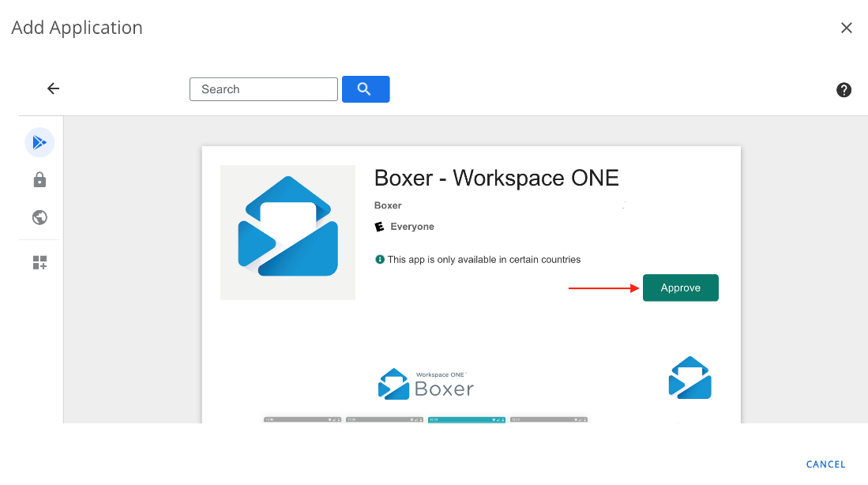The image size is (868, 485).
Task: Click the CANCEL link
Action: pyautogui.click(x=825, y=464)
